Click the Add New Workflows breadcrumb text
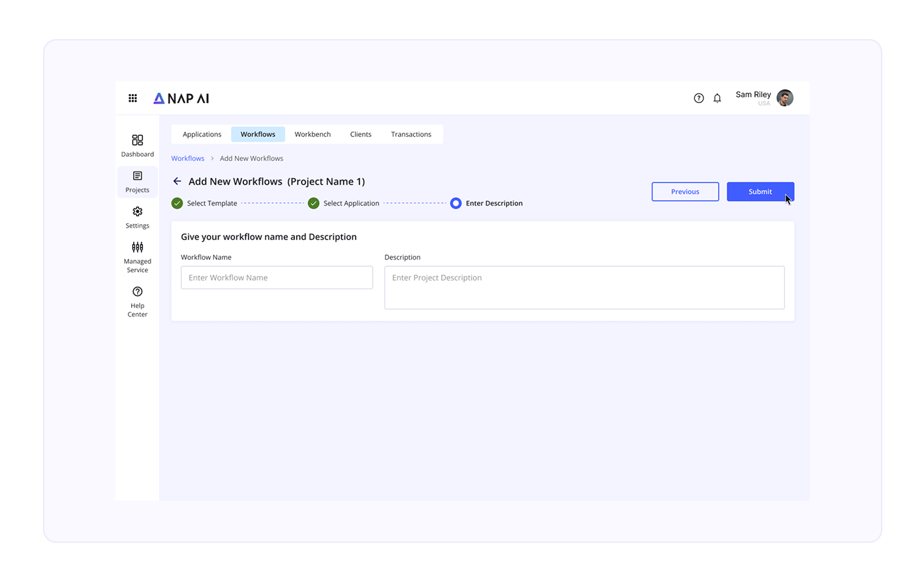Viewport: 924px width, 582px height. point(251,159)
